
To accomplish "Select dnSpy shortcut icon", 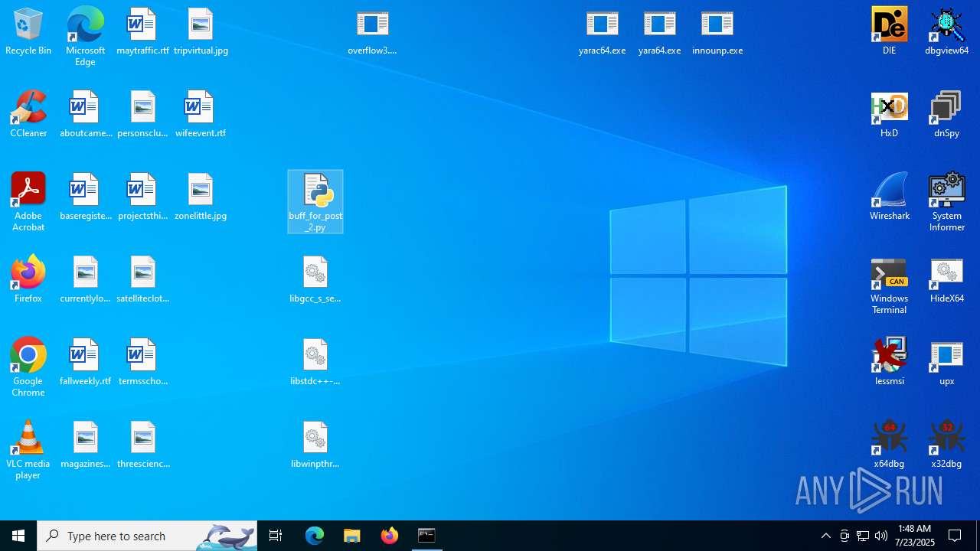I will pyautogui.click(x=947, y=115).
